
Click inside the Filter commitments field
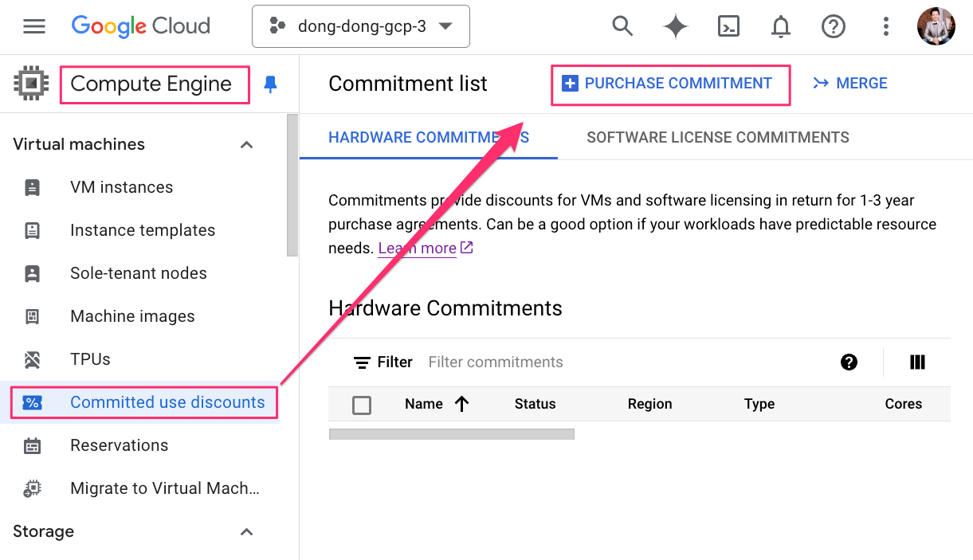click(496, 362)
